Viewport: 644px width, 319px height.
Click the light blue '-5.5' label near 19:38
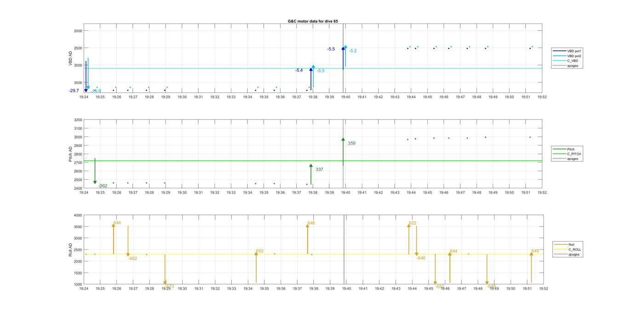click(321, 71)
